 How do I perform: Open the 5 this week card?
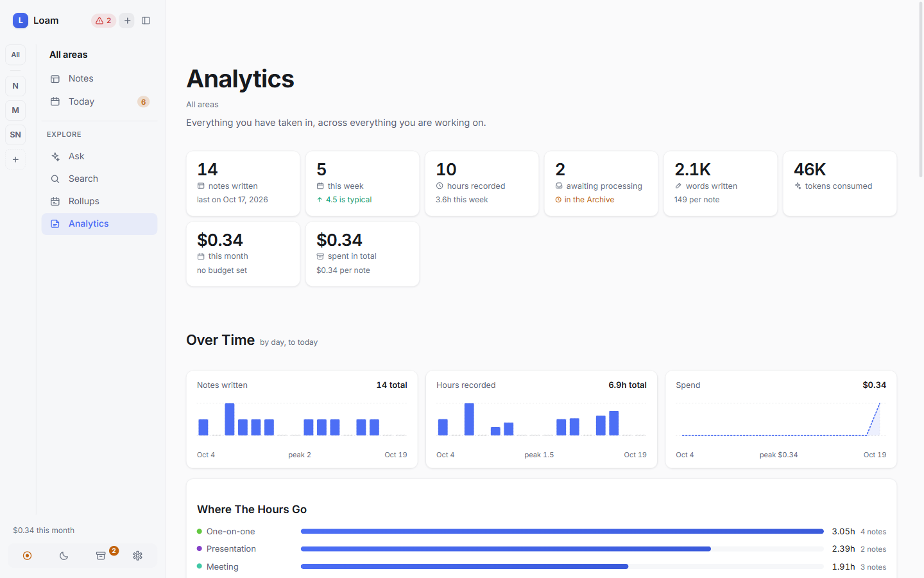[363, 184]
